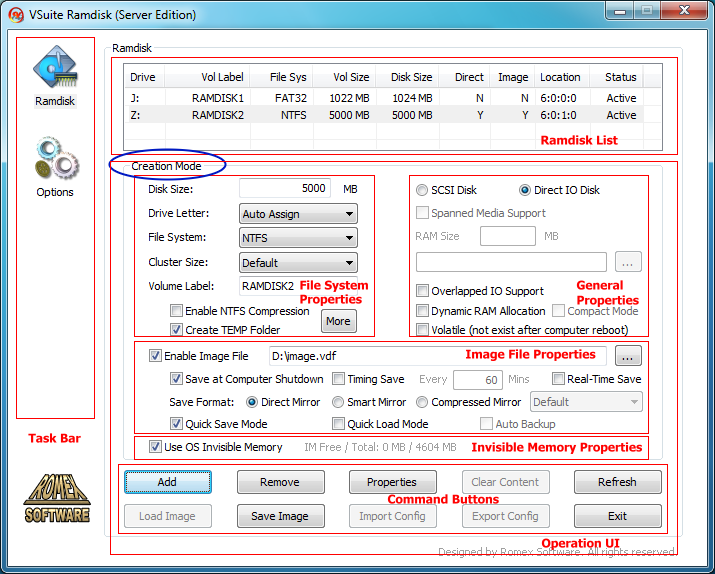This screenshot has width=715, height=574.
Task: Choose Smart Mirror save format
Action: [338, 402]
